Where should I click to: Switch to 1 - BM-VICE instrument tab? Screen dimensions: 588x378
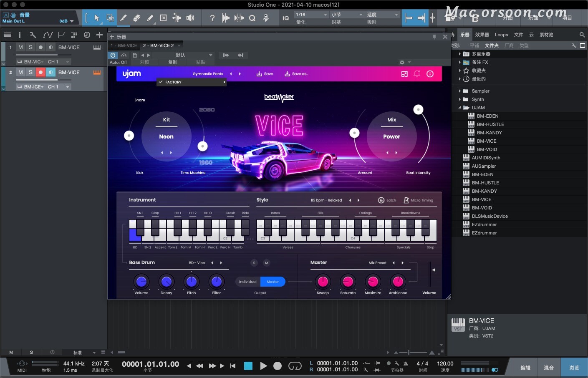(x=124, y=45)
